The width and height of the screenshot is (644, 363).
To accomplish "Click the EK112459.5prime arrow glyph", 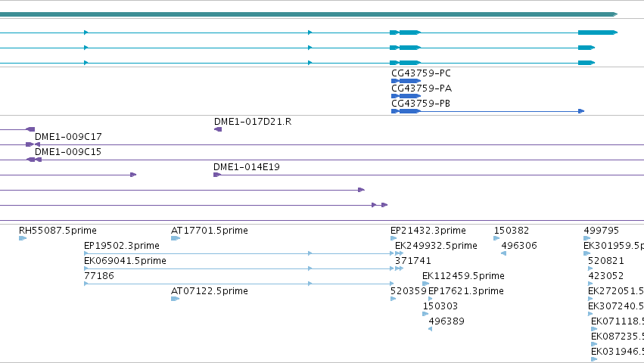I will tap(425, 284).
